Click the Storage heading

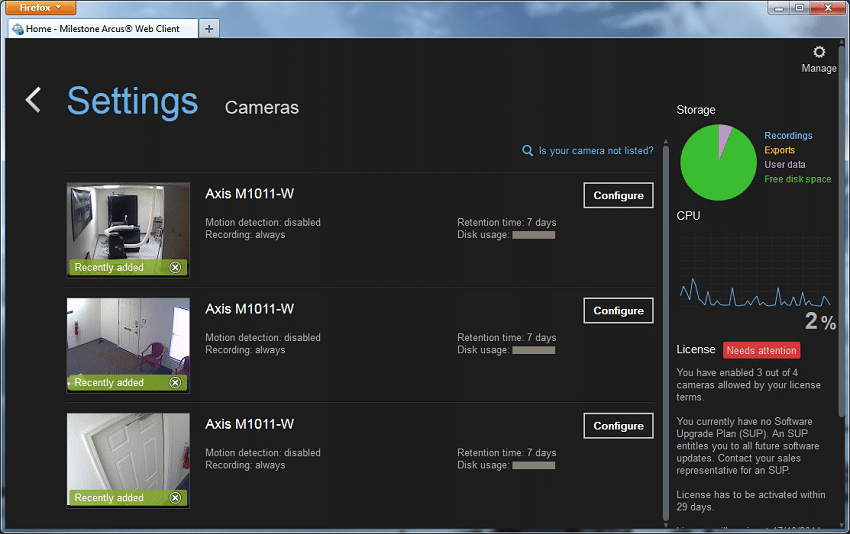pos(696,110)
